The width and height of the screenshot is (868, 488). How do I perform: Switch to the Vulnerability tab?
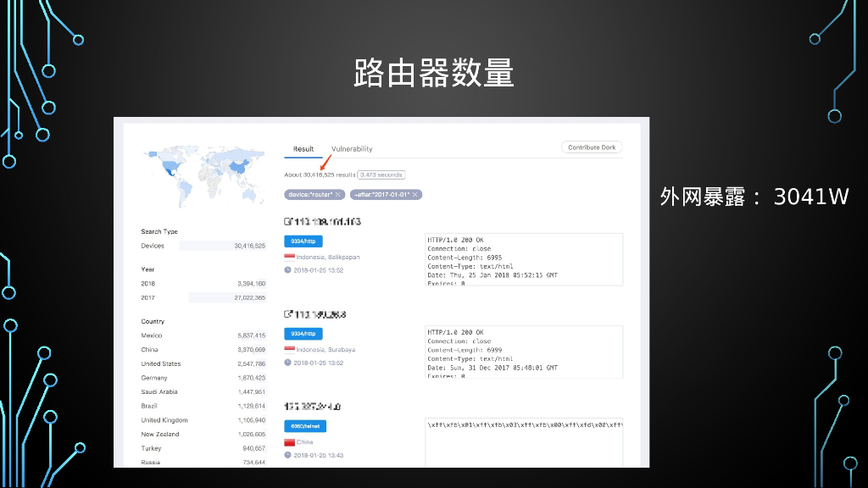352,149
